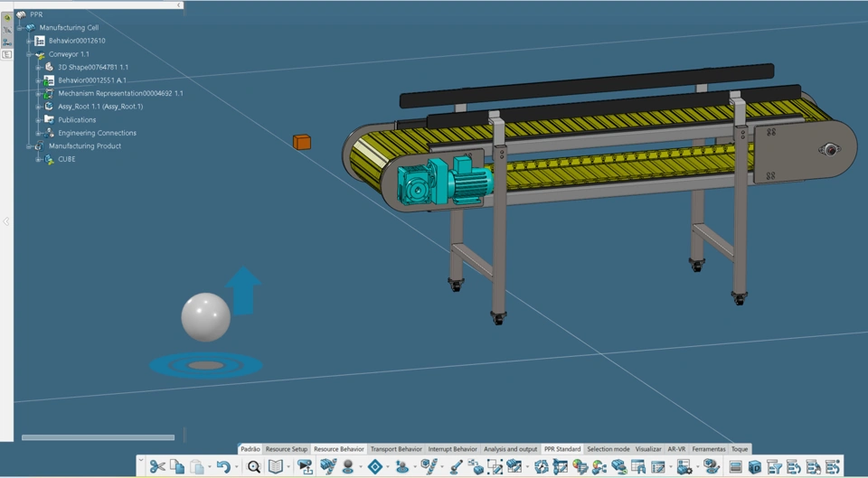Open the Ferramentas tab

click(709, 449)
